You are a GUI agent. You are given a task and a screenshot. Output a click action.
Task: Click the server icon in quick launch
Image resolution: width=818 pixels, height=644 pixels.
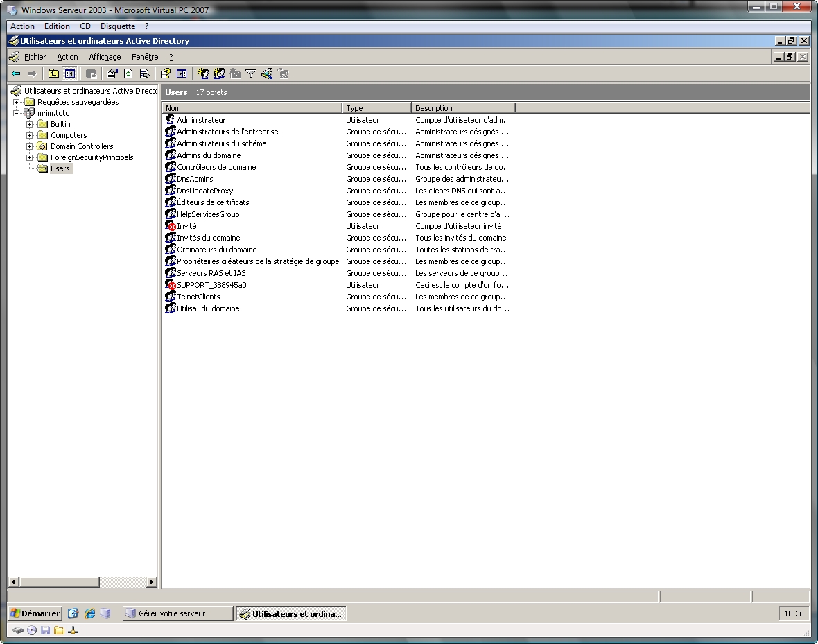click(x=105, y=613)
